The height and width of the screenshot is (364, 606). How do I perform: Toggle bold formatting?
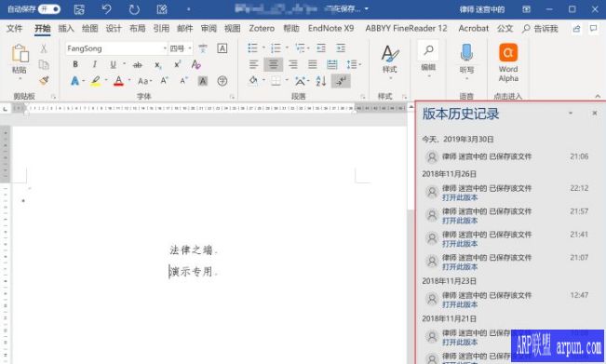75,64
